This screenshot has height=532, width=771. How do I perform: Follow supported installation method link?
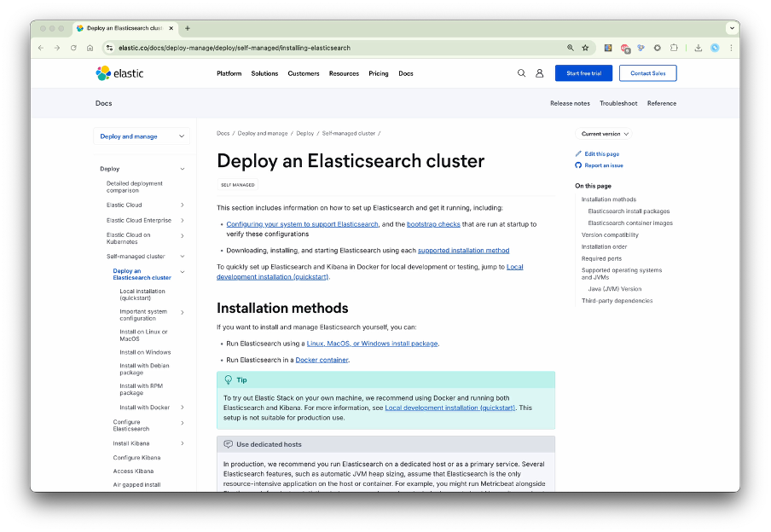click(x=463, y=251)
